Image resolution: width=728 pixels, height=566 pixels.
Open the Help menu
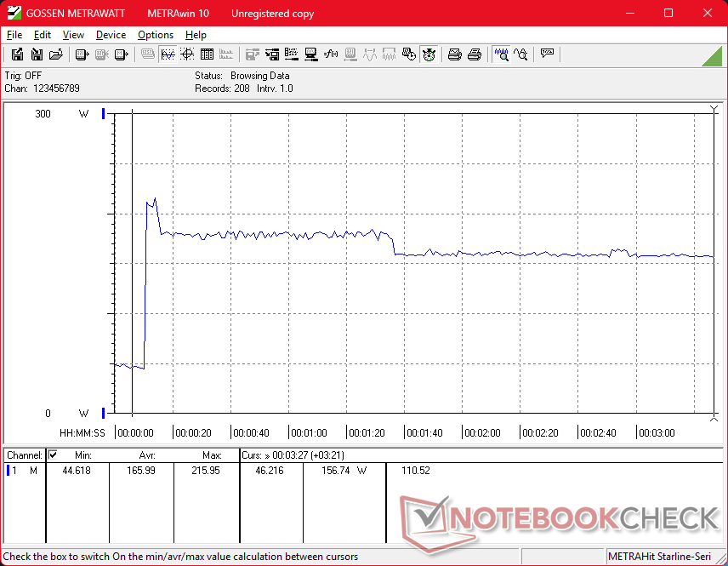pos(196,35)
